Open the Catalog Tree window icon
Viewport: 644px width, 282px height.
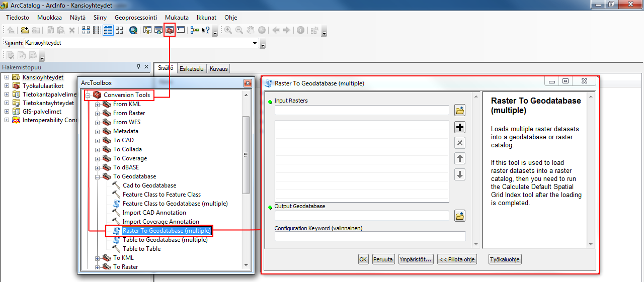(147, 30)
